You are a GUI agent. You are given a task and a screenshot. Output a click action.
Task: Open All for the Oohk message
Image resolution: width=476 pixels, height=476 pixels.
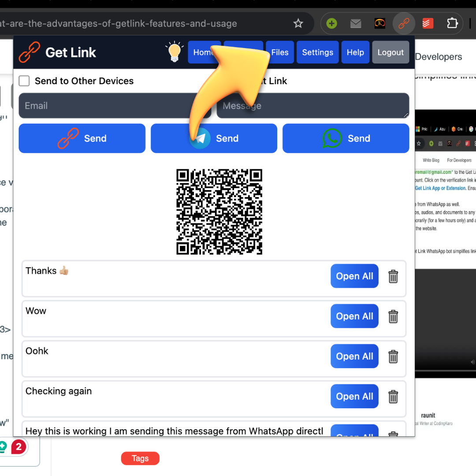click(x=354, y=356)
